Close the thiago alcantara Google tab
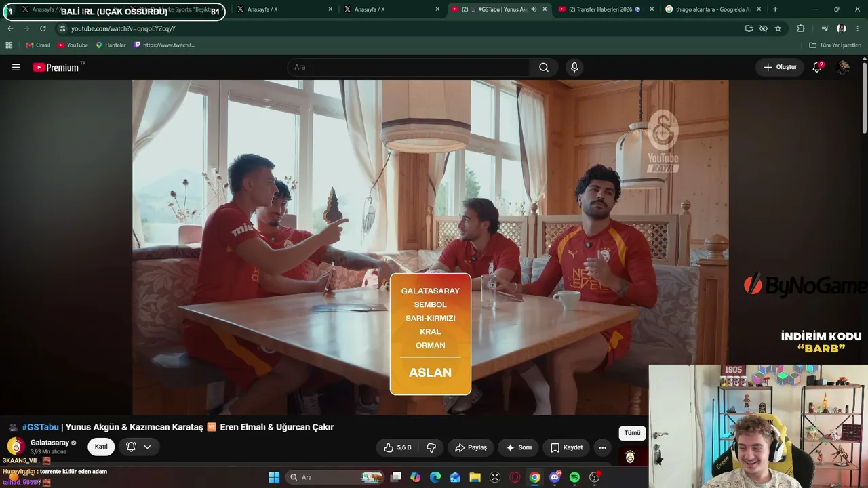This screenshot has height=488, width=868. tap(759, 9)
